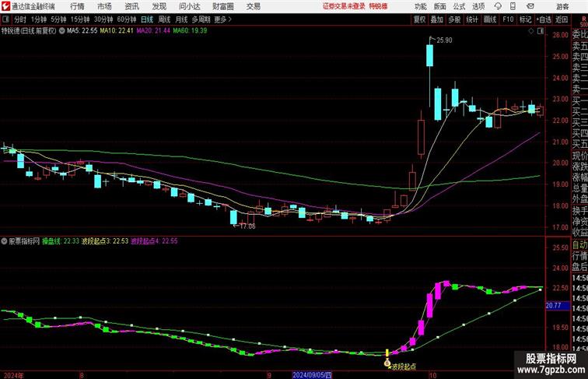Click the 游客 account label
The width and height of the screenshot is (588, 379).
coord(562,6)
